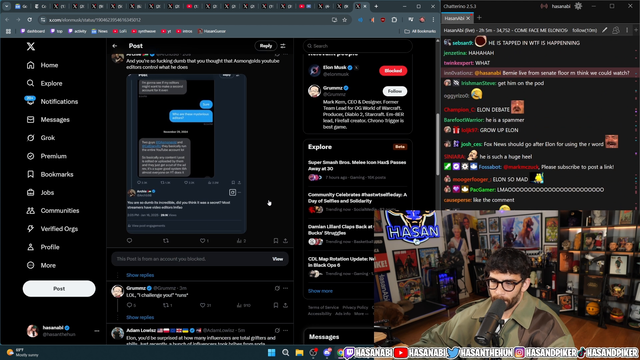
Task: Open Grok in X sidebar
Action: [x=41, y=138]
